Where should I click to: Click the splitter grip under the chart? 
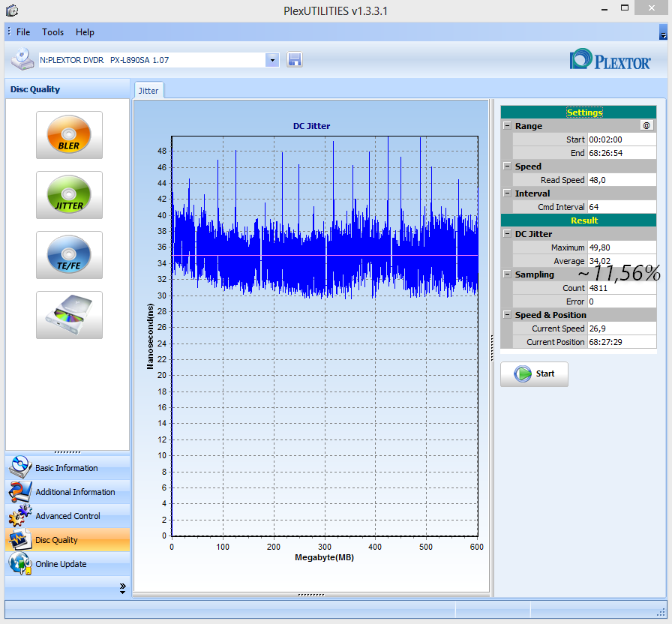(311, 595)
